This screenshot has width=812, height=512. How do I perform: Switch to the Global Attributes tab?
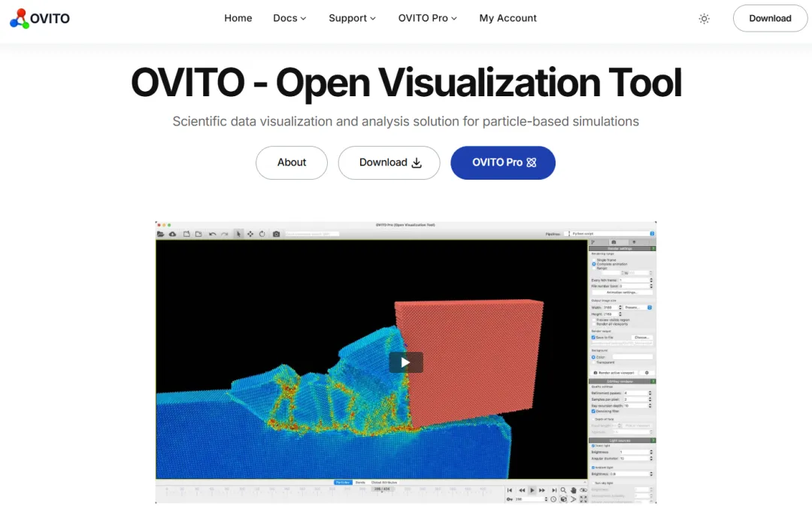point(384,483)
